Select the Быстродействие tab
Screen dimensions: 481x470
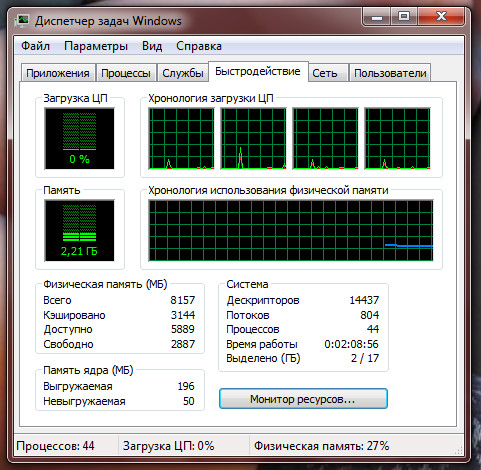coord(258,71)
